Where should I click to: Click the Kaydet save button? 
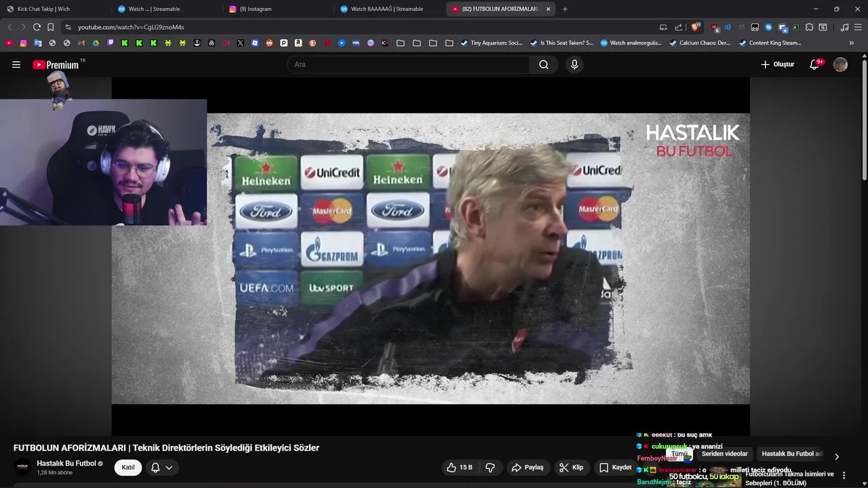click(x=615, y=468)
